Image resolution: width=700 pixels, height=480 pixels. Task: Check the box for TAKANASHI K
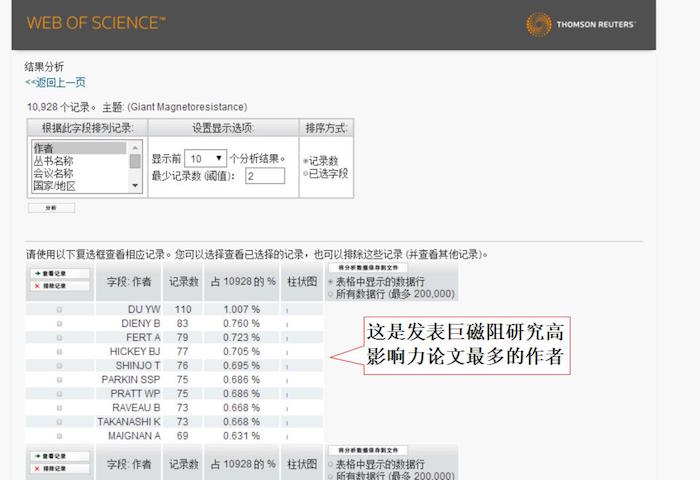coord(59,422)
